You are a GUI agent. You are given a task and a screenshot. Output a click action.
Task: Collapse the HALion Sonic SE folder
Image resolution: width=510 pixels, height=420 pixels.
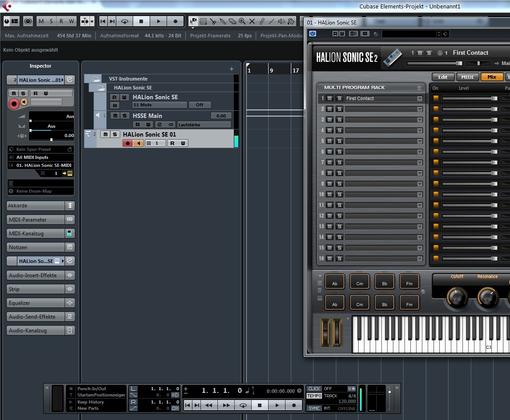coord(101,88)
